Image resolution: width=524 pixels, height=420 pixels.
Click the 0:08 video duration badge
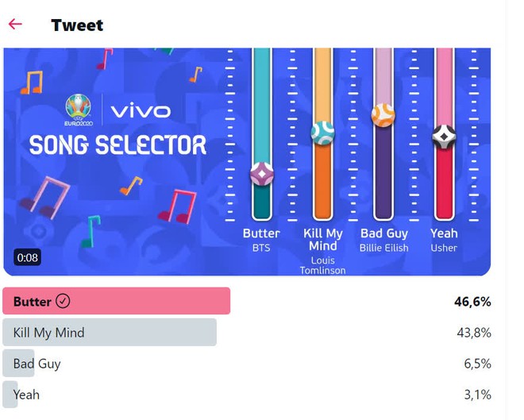point(27,257)
